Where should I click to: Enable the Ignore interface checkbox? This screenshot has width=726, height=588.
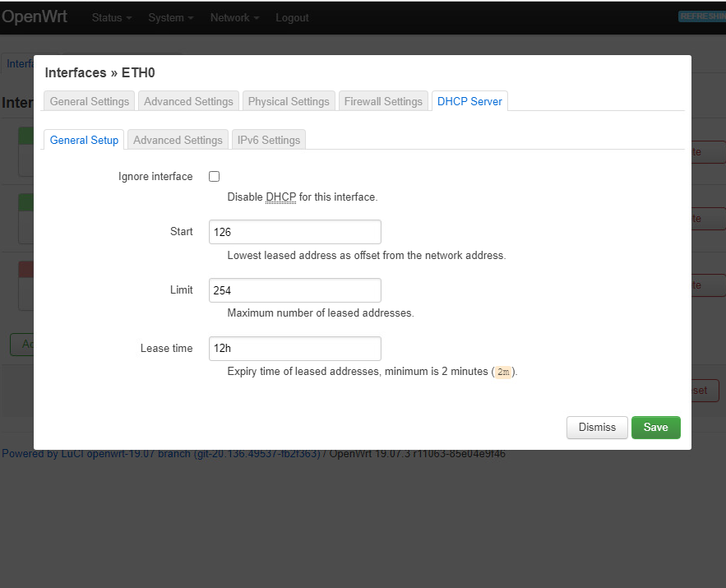click(214, 176)
